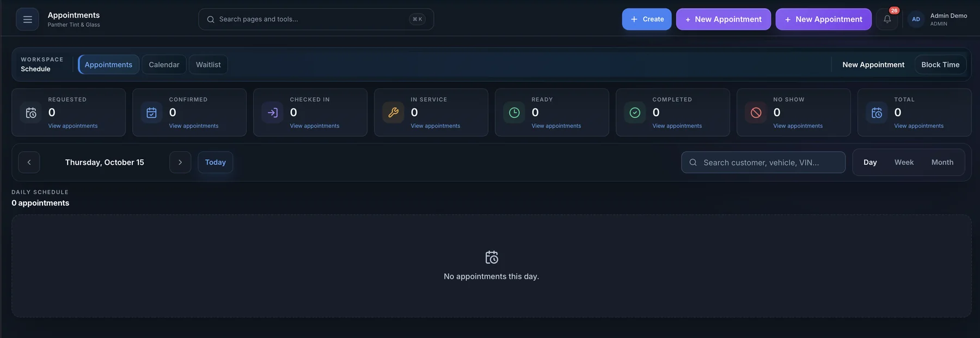
Task: Switch to Week view
Action: (904, 162)
